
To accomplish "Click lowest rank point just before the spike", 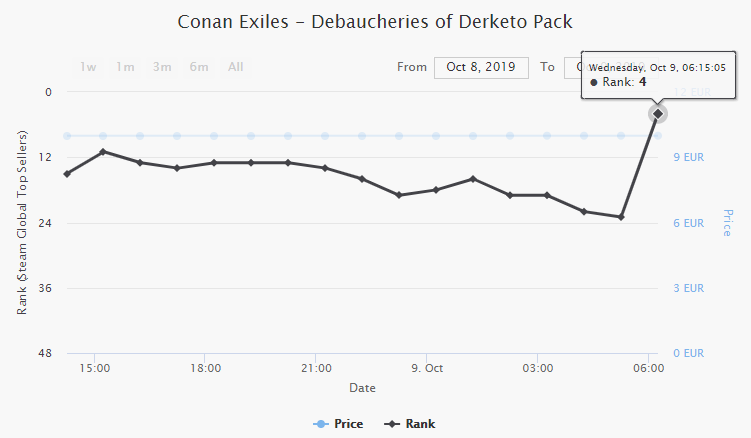I will pyautogui.click(x=621, y=217).
